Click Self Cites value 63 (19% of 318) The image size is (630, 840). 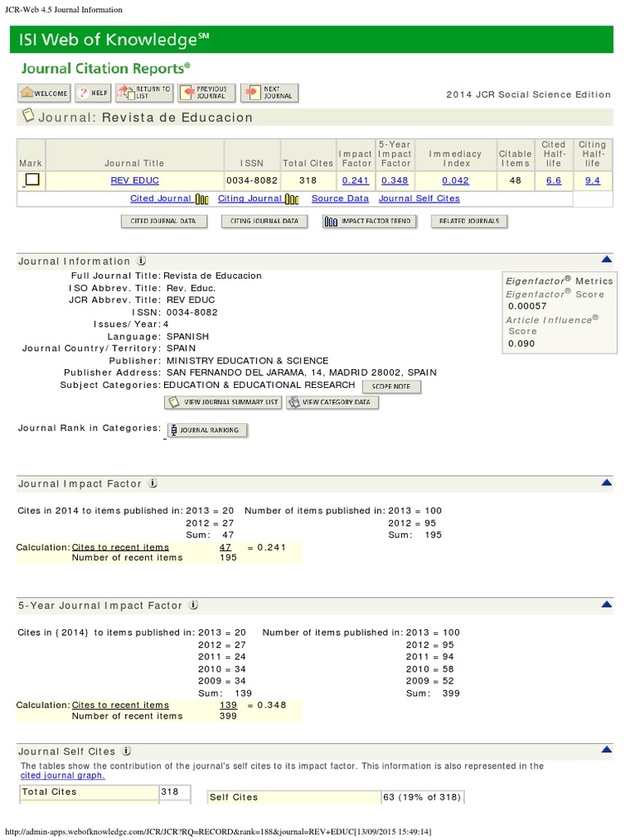coord(422,797)
